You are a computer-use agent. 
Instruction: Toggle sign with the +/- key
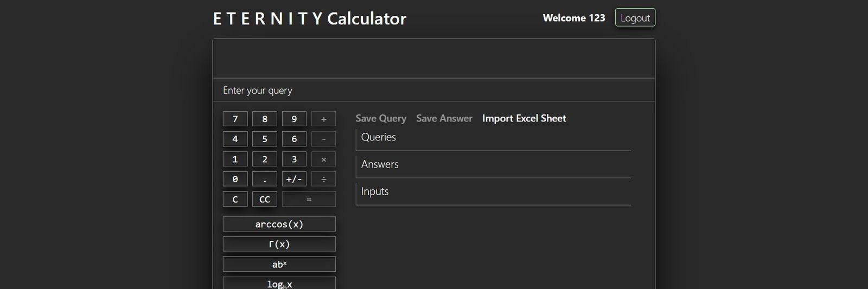pos(294,179)
